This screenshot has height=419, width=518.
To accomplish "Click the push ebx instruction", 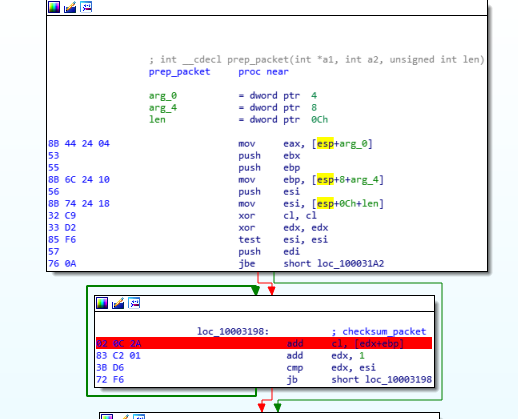I will [x=269, y=156].
